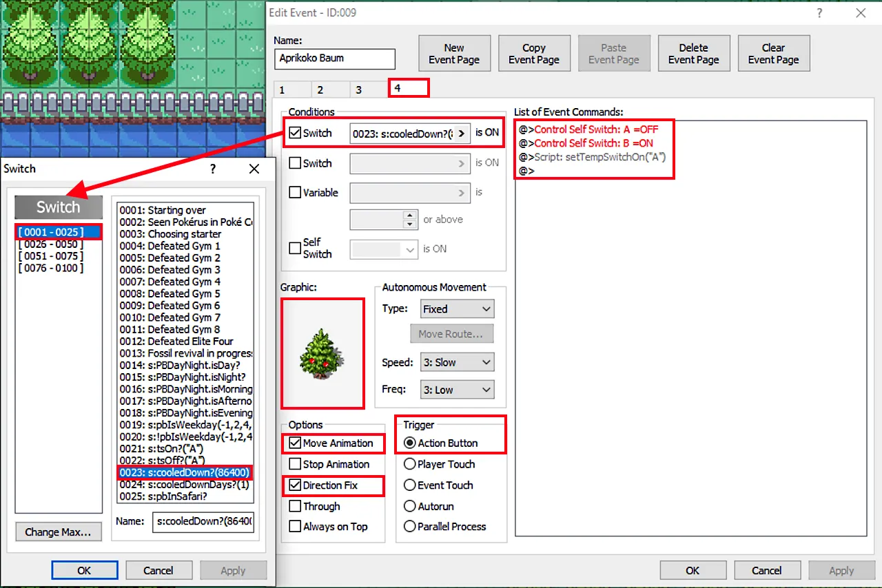Select switch range 0001 - 0025
This screenshot has height=588, width=882.
point(58,233)
